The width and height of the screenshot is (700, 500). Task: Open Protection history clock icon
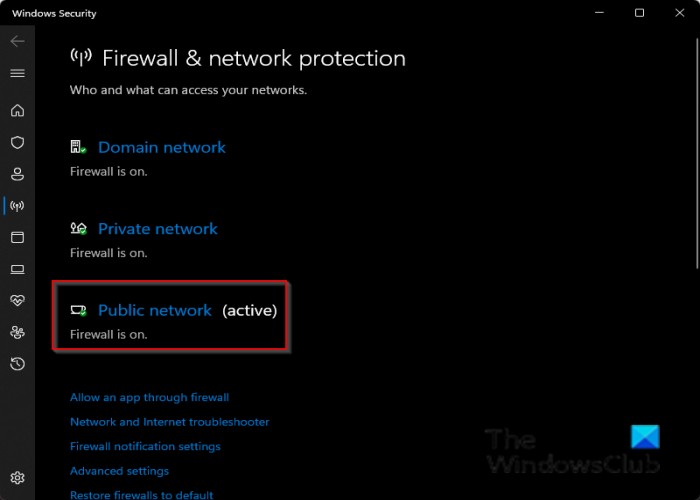[17, 364]
